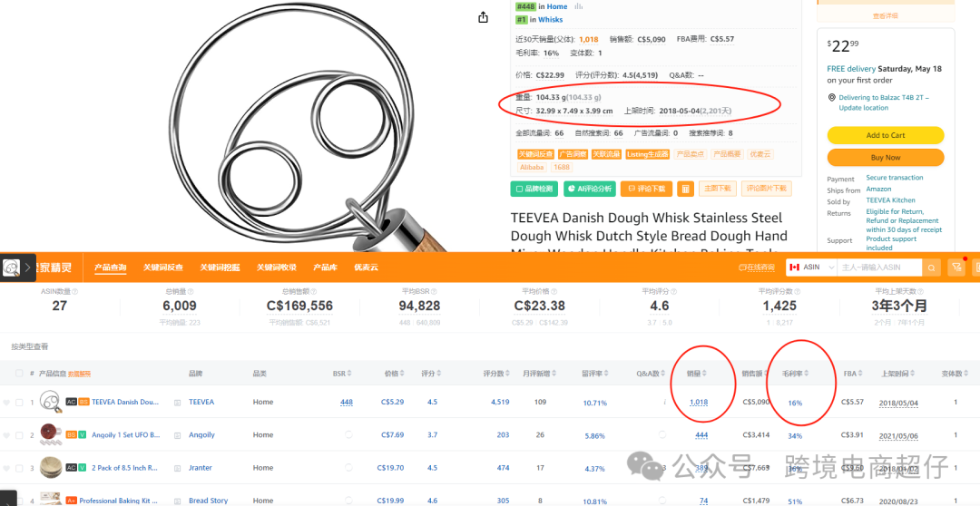This screenshot has width=980, height=506.
Task: Check the checkbox for the Angoily row
Action: pyautogui.click(x=19, y=435)
